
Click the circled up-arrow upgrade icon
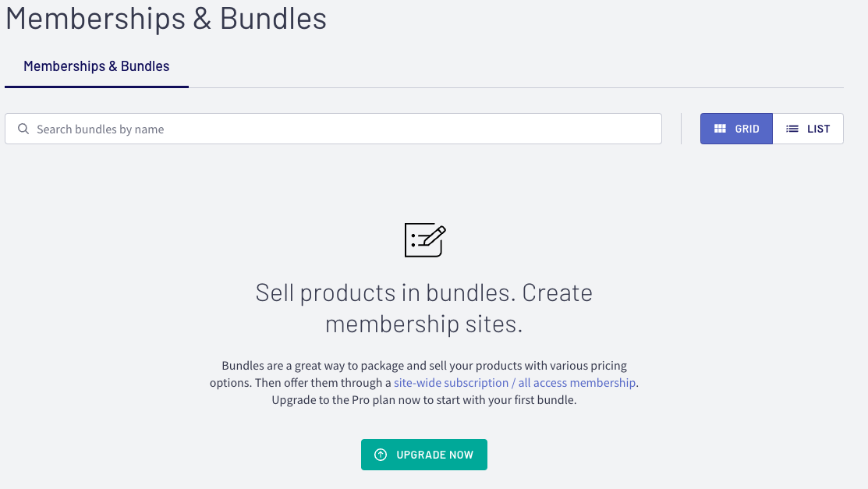tap(381, 455)
